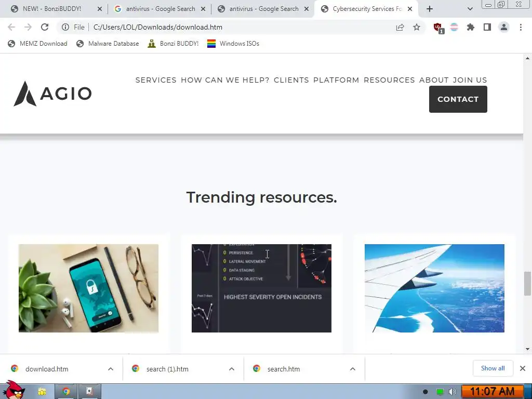Open the Extensions puzzle icon
Viewport: 532px width, 399px height.
coord(470,27)
